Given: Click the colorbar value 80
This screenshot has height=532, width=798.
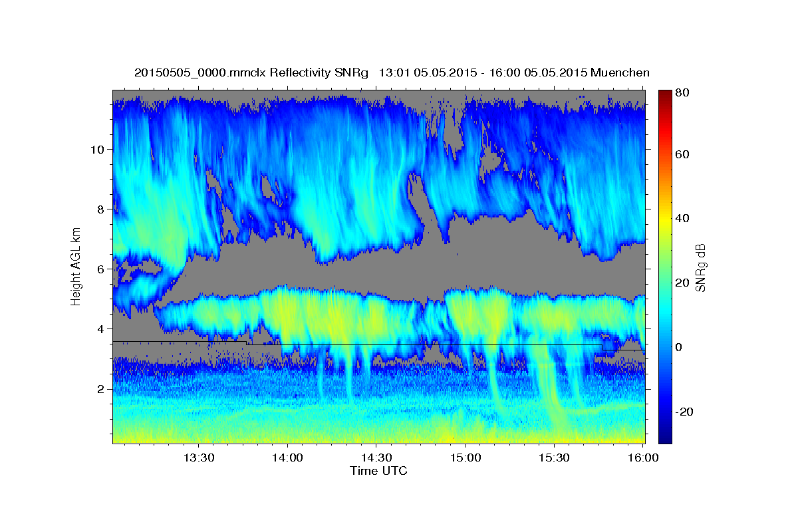Looking at the screenshot, I should point(682,92).
